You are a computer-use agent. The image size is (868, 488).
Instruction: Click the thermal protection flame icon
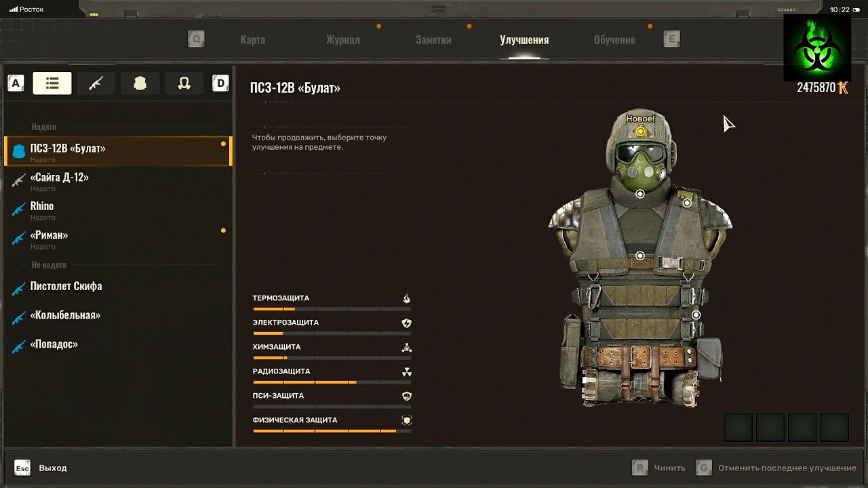(x=406, y=298)
